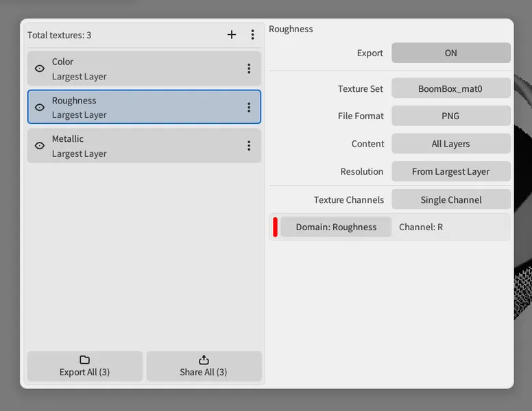532x411 pixels.
Task: Select the Color texture entry
Action: click(137, 68)
